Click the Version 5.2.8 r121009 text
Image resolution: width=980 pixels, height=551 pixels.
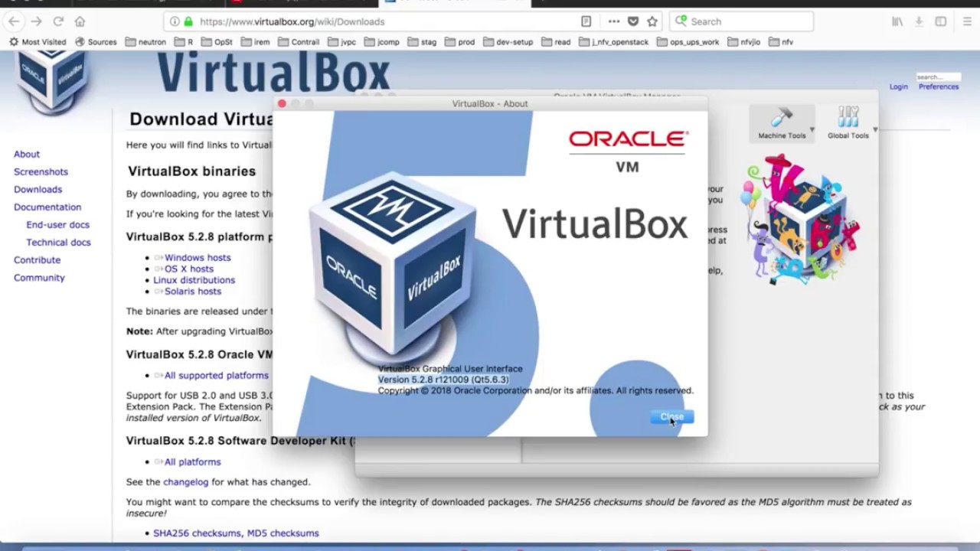(443, 380)
